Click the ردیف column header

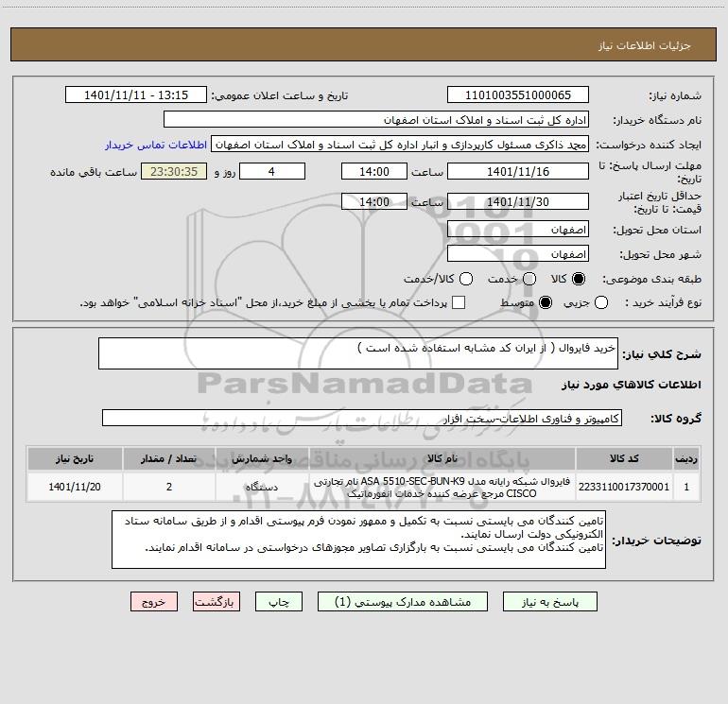pos(686,458)
